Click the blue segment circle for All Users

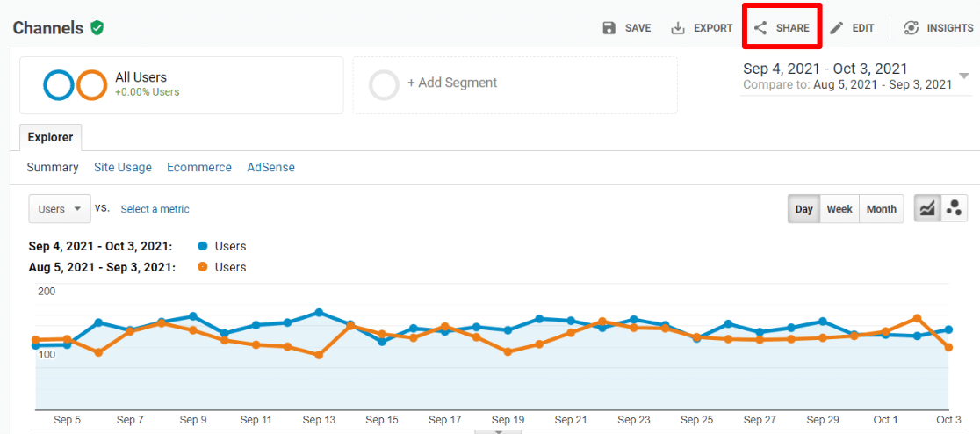(x=59, y=84)
